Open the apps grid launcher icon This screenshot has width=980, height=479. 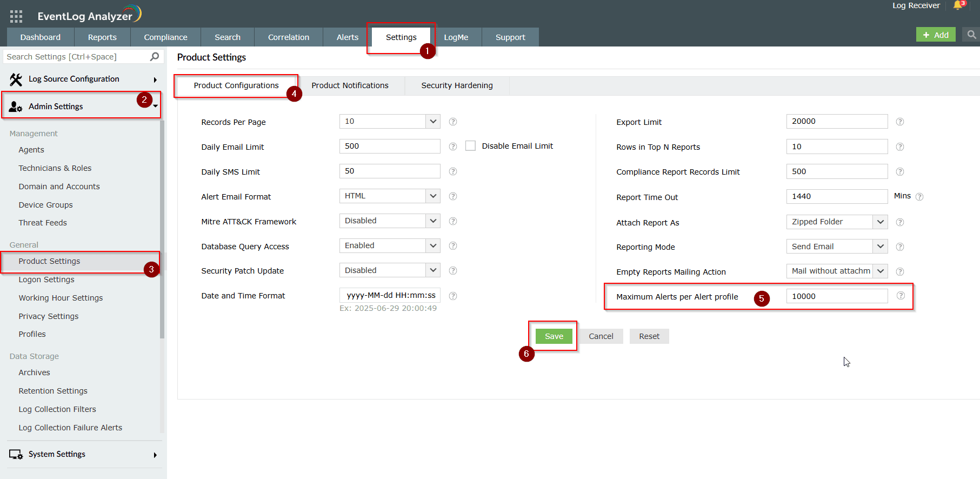[x=16, y=16]
